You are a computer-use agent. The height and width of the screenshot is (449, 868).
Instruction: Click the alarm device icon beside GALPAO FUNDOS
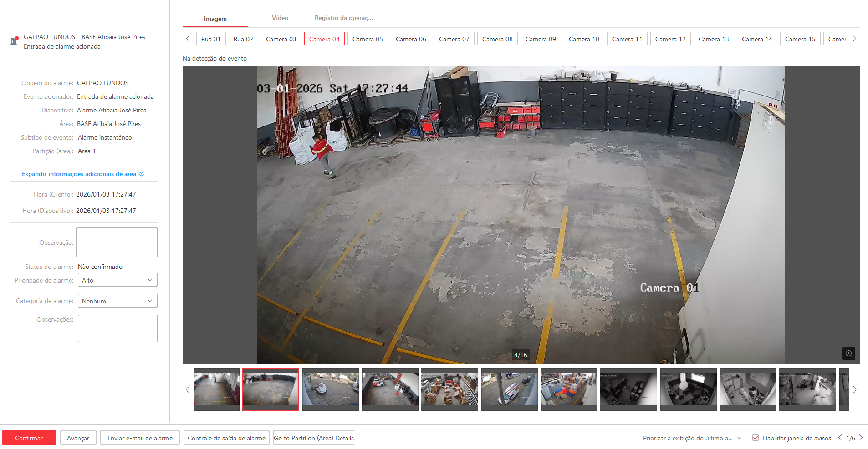[x=14, y=41]
